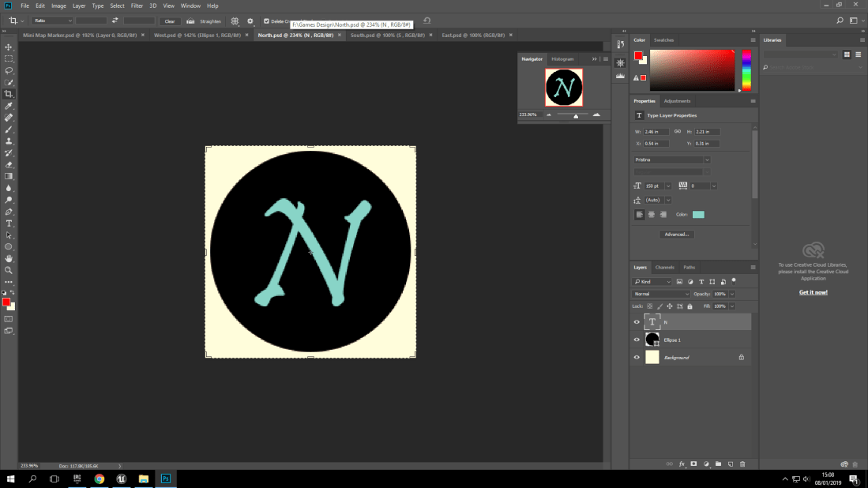The height and width of the screenshot is (488, 868).
Task: Select the Move tool
Action: tap(9, 47)
